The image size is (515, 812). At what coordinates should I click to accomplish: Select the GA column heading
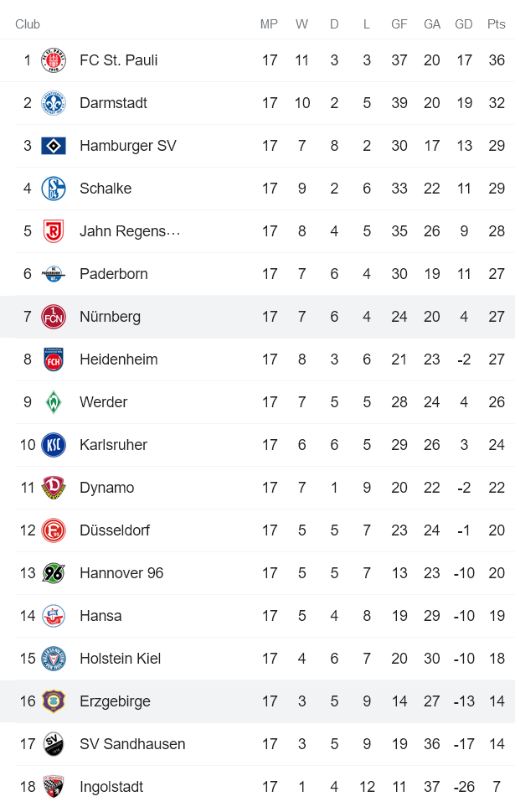(432, 24)
